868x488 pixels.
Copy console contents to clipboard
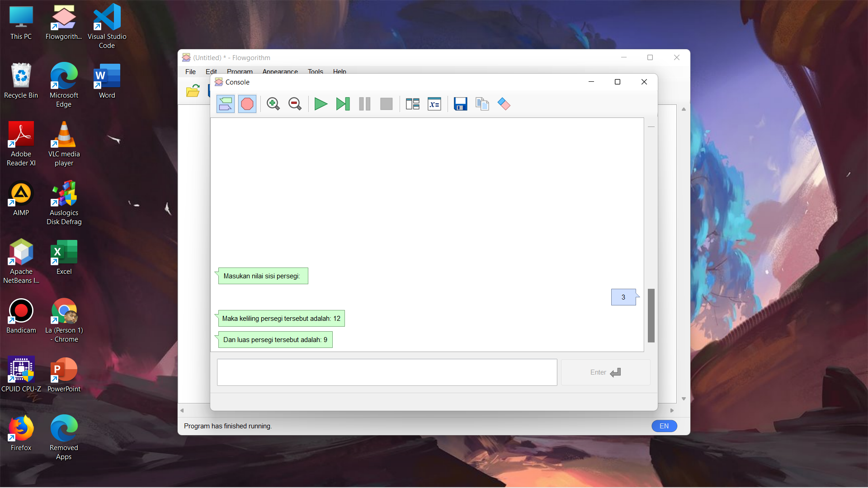point(482,104)
